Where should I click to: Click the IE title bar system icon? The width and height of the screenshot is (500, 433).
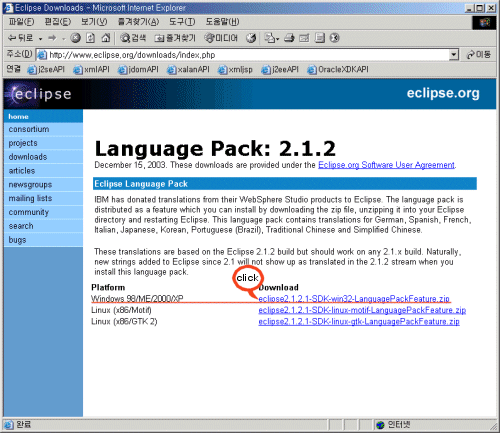[x=8, y=8]
